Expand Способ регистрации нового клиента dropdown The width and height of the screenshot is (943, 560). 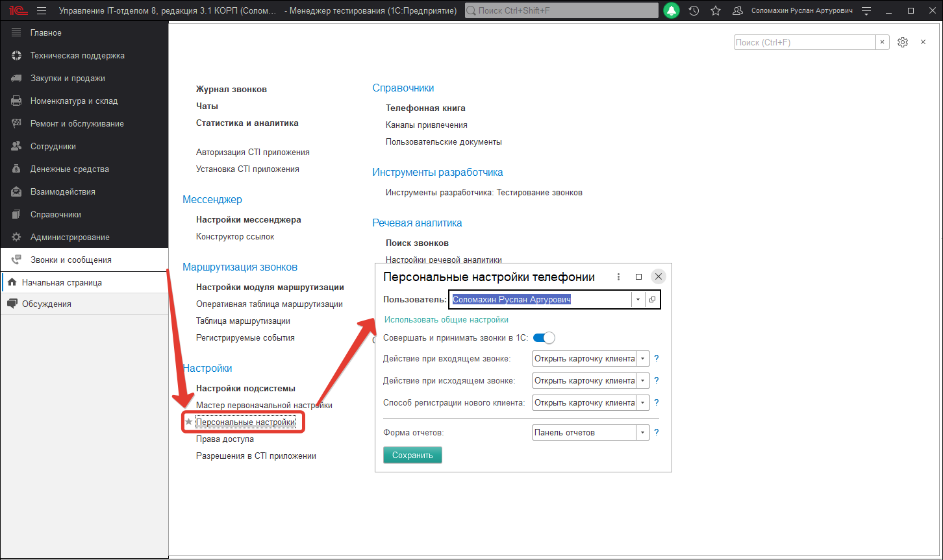(642, 403)
